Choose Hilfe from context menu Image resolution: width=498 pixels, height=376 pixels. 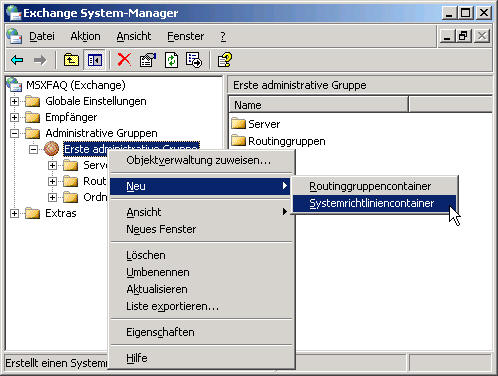(x=201, y=358)
